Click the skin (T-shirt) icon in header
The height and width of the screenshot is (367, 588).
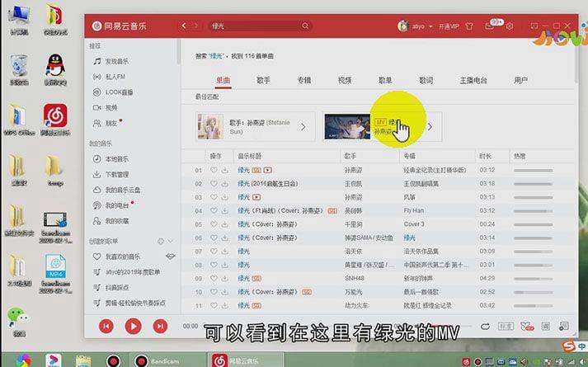tap(469, 26)
